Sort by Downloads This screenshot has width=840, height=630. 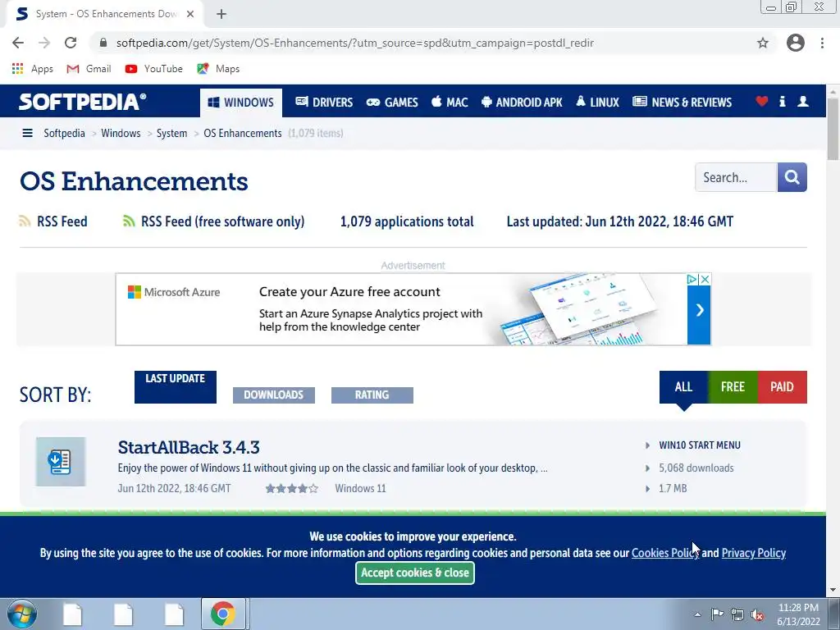274,395
